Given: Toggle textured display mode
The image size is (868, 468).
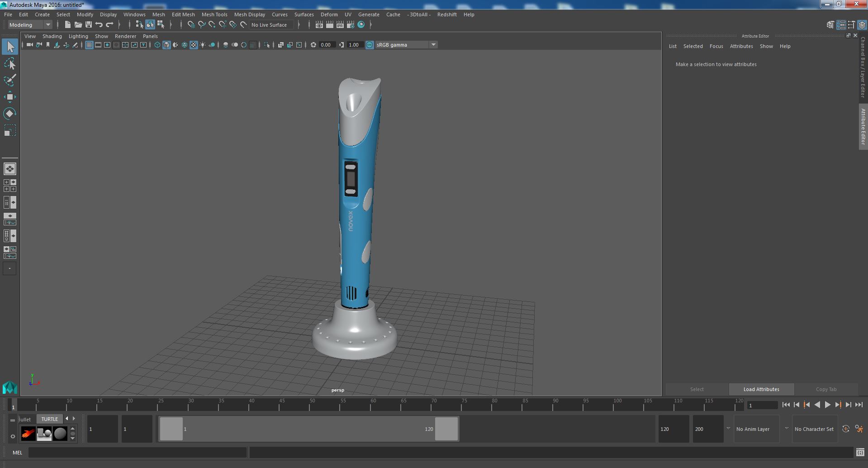Looking at the screenshot, I should (194, 45).
